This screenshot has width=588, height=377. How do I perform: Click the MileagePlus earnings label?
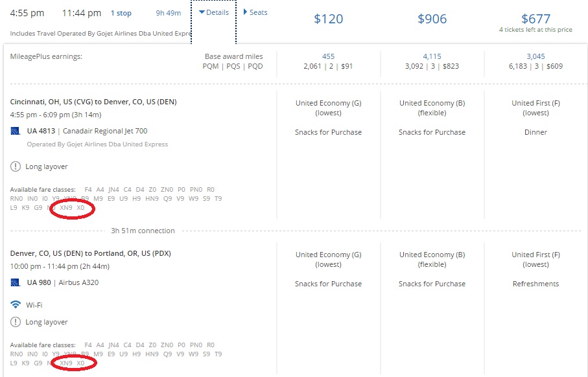pyautogui.click(x=46, y=56)
